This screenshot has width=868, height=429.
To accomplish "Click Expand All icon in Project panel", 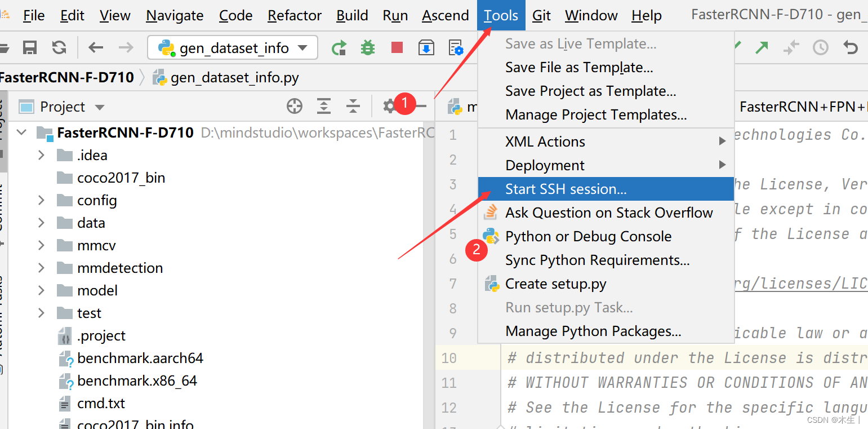I will [x=324, y=107].
